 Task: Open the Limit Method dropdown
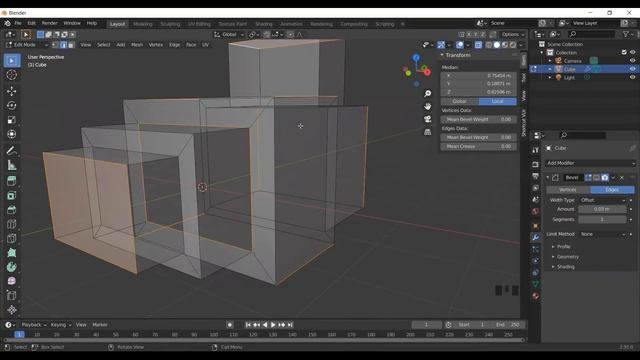pyautogui.click(x=602, y=234)
